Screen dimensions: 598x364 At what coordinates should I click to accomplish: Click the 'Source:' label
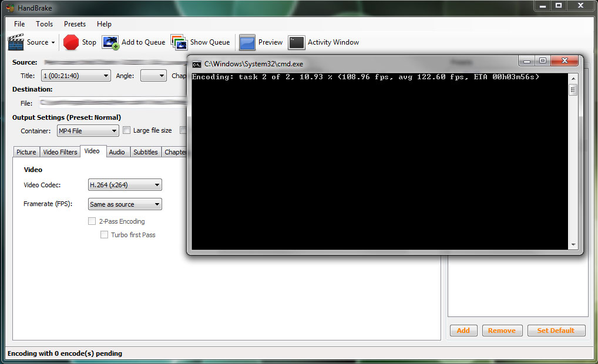coord(25,62)
